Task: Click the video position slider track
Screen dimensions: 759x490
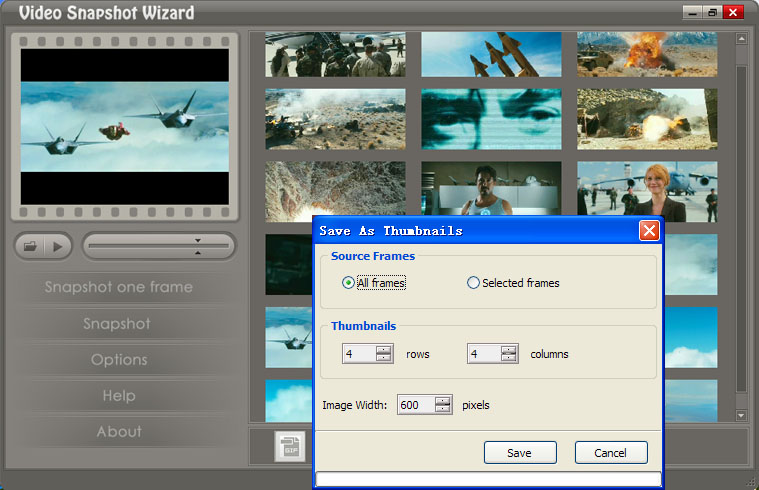Action: [x=159, y=246]
